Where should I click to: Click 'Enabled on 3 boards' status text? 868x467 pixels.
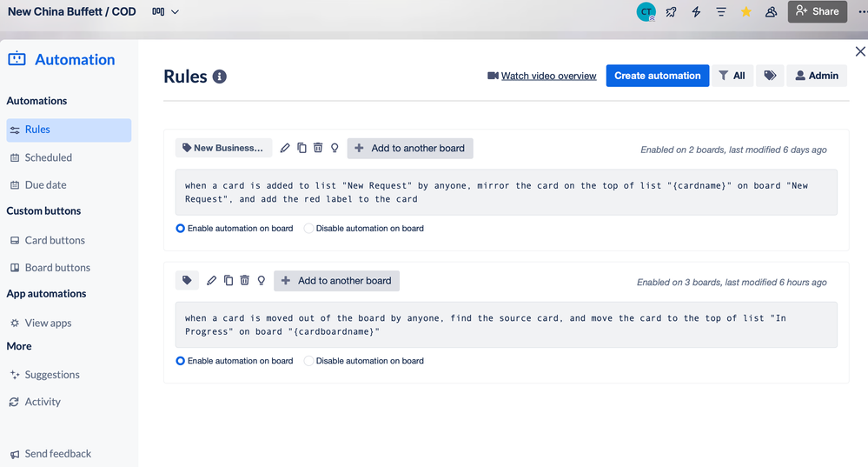coord(732,282)
